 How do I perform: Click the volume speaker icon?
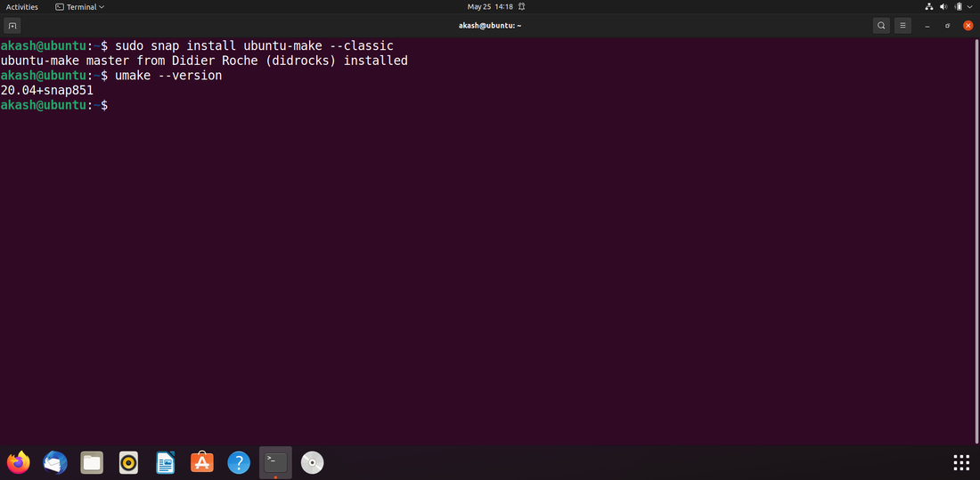pyautogui.click(x=943, y=7)
